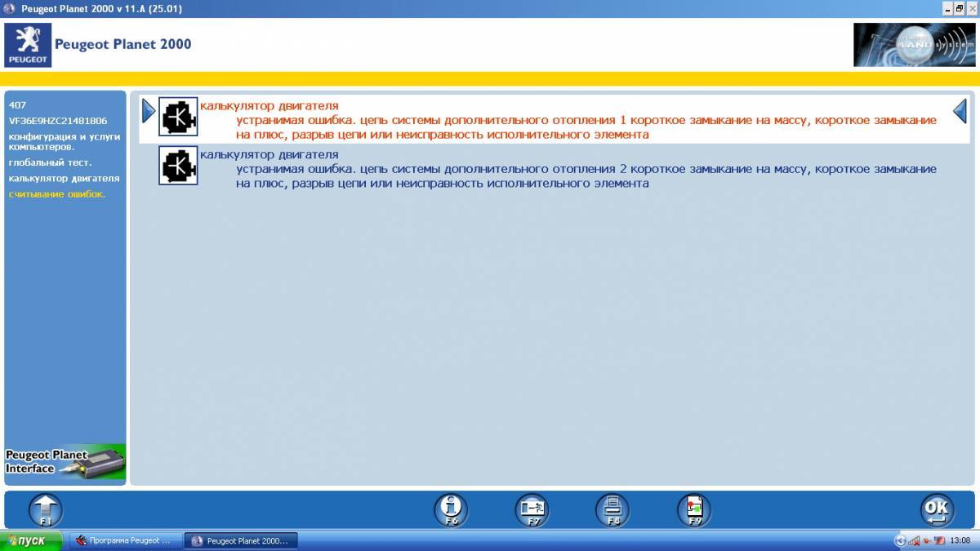
Task: Click the Peugeot lion logo
Action: (29, 45)
